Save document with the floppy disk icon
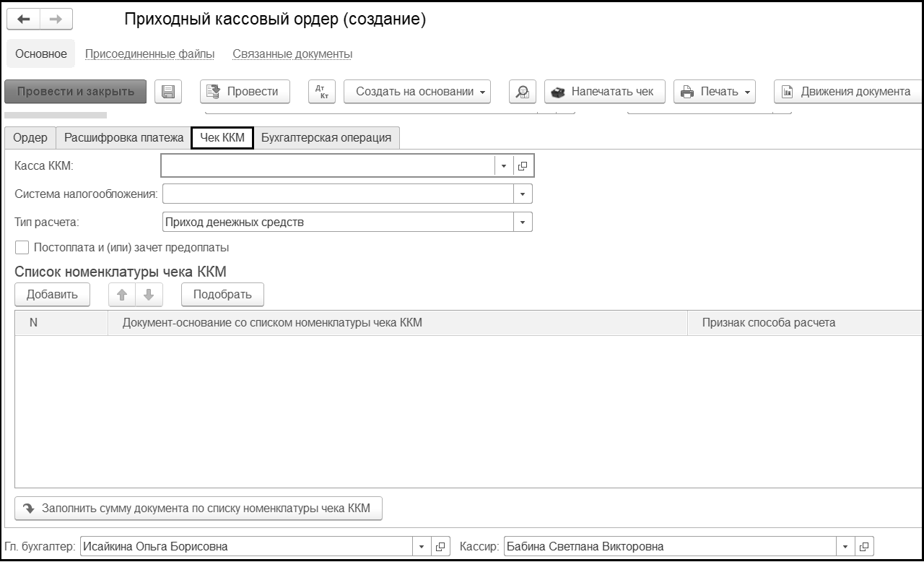The height and width of the screenshot is (562, 924). point(168,92)
